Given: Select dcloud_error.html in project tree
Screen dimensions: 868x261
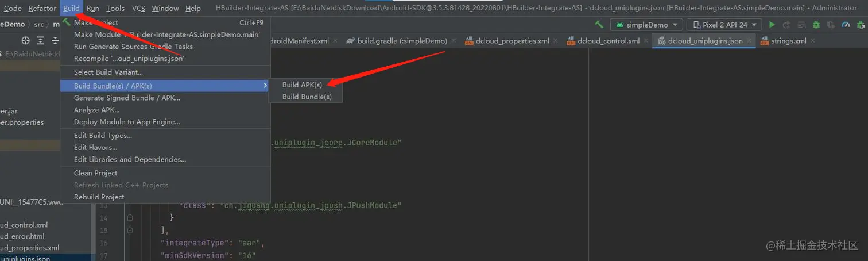Looking at the screenshot, I should click(22, 236).
